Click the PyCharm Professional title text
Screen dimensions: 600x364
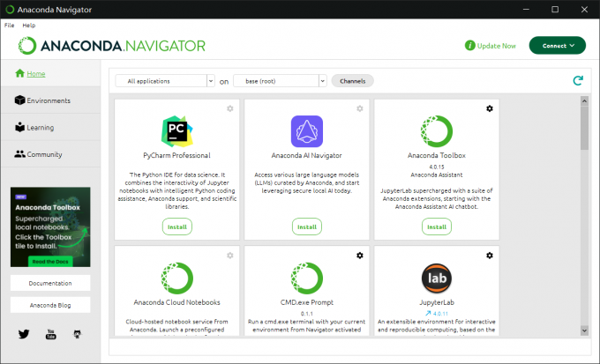pos(176,155)
